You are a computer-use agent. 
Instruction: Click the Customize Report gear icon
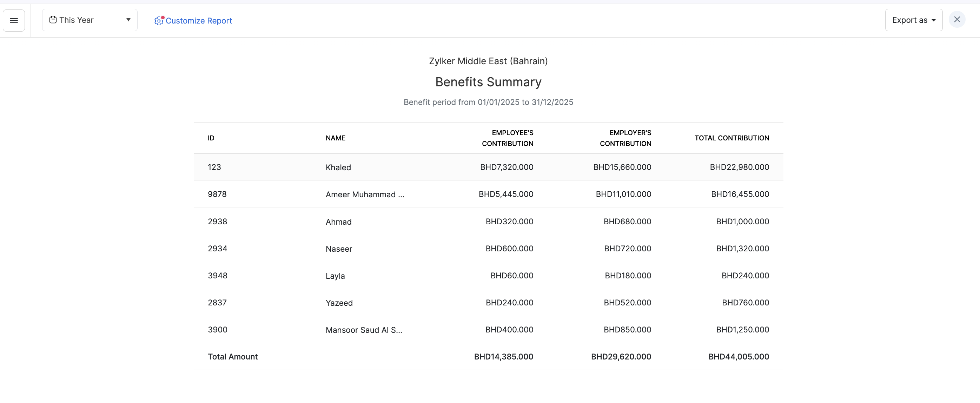pos(159,21)
